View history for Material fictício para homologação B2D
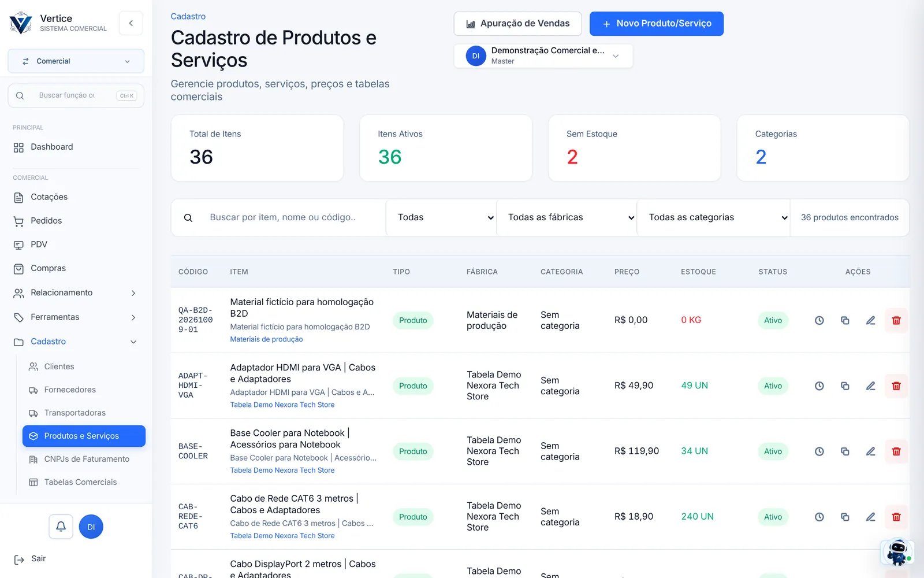Image resolution: width=924 pixels, height=578 pixels. click(x=819, y=320)
